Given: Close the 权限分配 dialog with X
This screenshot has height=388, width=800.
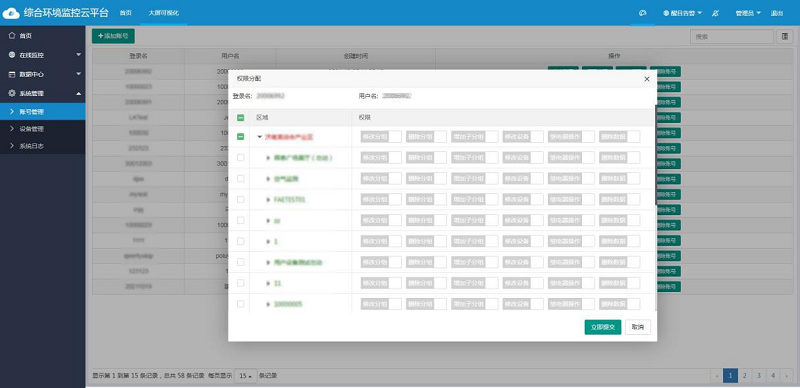Looking at the screenshot, I should (x=646, y=79).
